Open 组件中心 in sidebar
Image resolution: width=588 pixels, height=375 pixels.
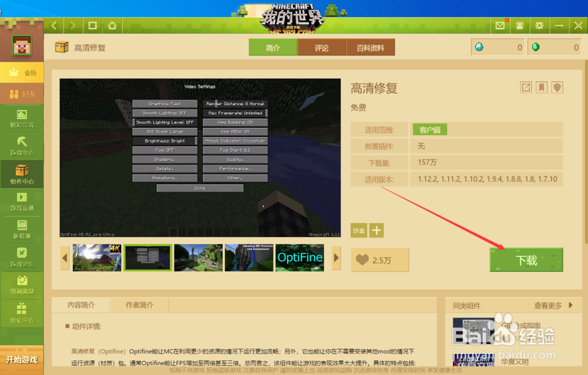click(22, 175)
